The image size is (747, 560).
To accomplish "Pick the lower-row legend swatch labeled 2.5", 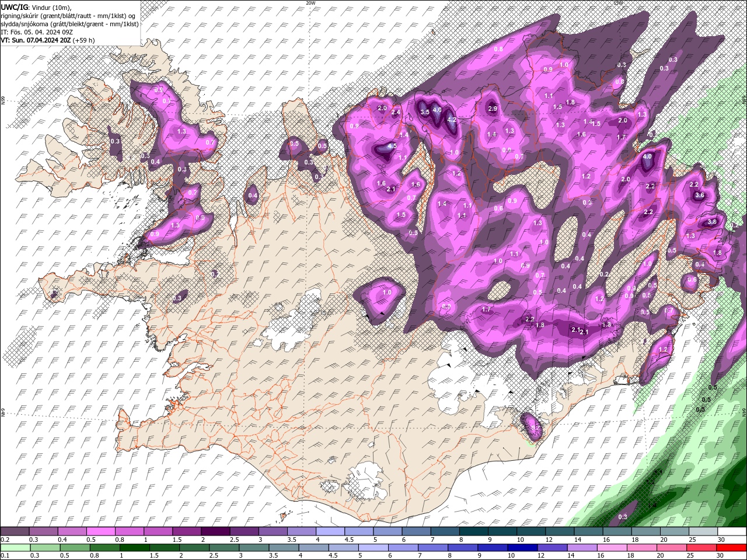I will click(x=224, y=548).
